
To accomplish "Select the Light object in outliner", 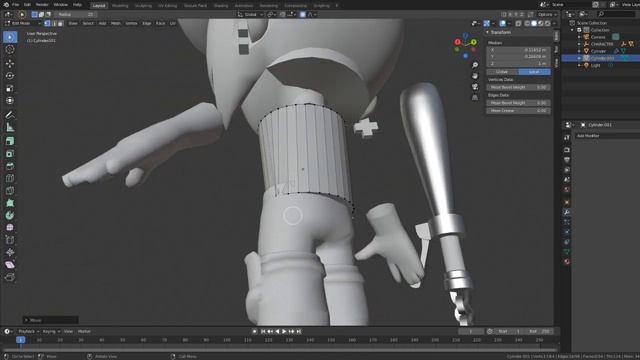I will [x=596, y=65].
